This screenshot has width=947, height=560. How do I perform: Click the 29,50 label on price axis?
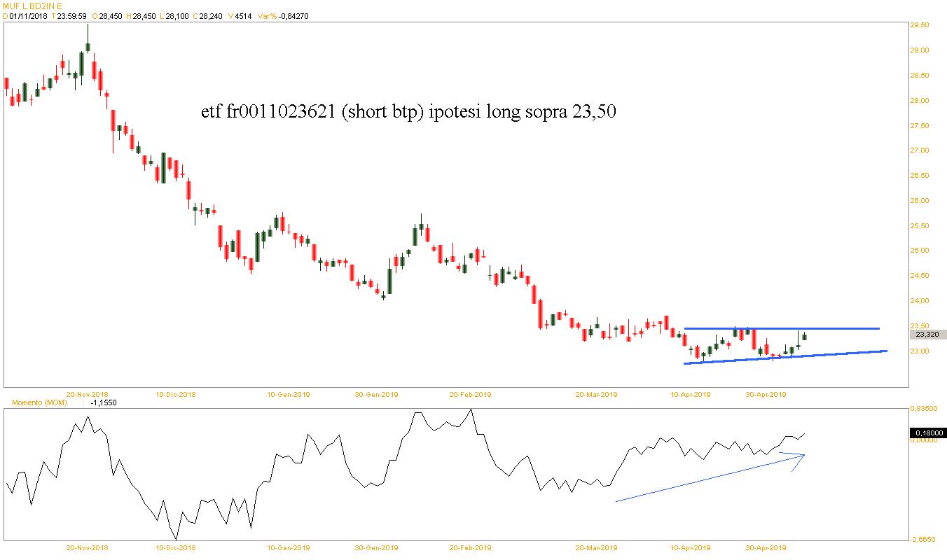pos(919,25)
